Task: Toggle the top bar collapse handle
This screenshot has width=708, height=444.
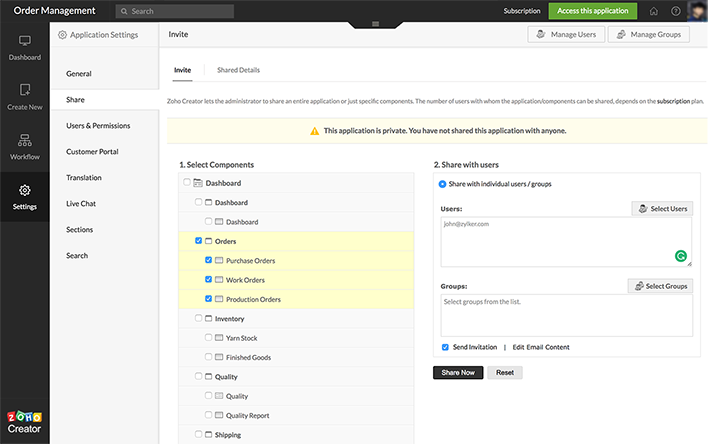Action: (375, 24)
